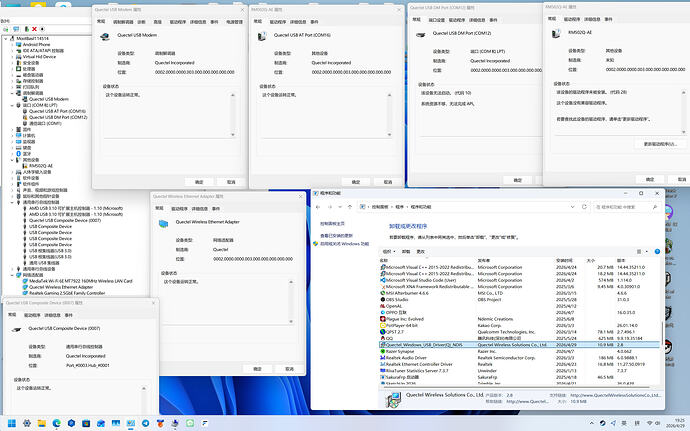This screenshot has width=690, height=431.
Task: Collapse the Ports (COM & LPT) tree node
Action: [x=12, y=105]
